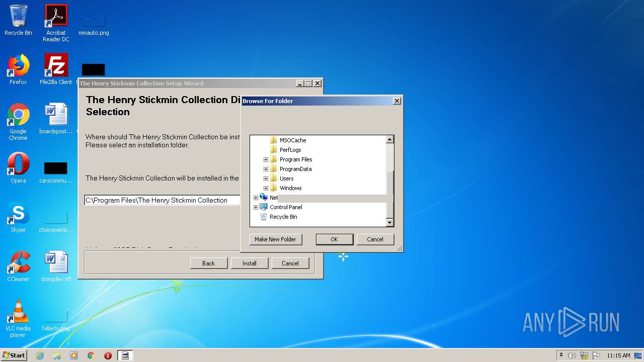Open Opera from the taskbar
This screenshot has width=644, height=362.
(108, 355)
